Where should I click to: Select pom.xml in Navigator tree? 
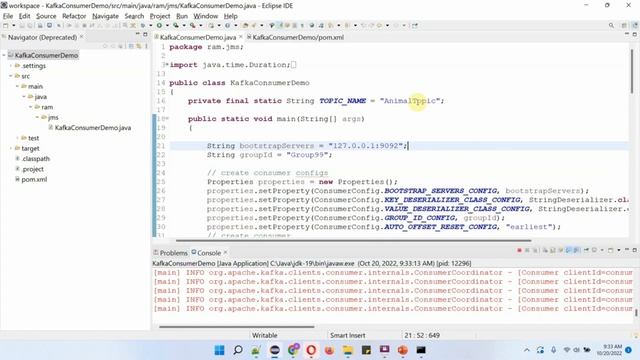[x=34, y=179]
